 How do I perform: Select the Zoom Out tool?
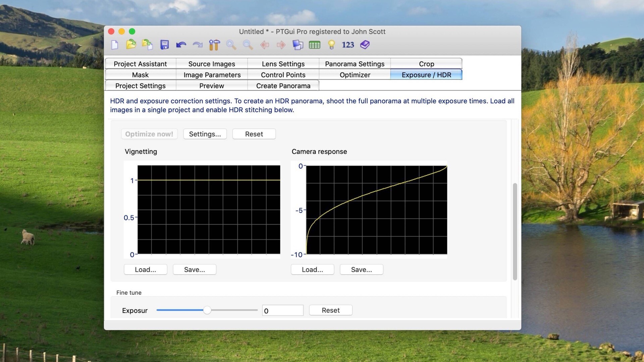247,44
